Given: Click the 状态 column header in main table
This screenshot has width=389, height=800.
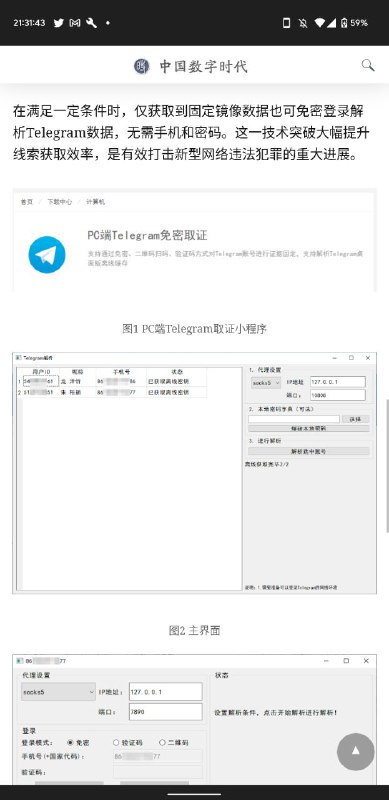Looking at the screenshot, I should coord(177,372).
